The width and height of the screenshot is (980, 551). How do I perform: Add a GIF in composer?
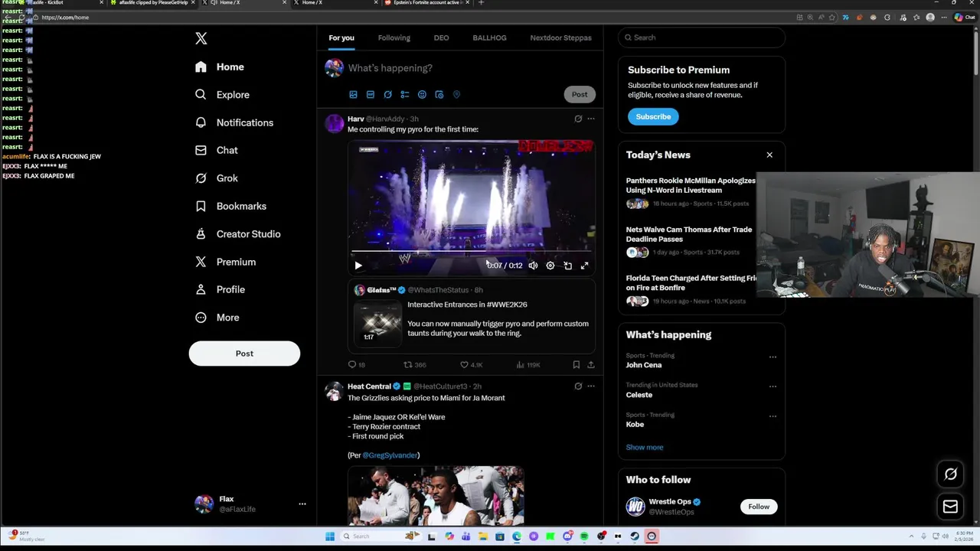pos(371,95)
